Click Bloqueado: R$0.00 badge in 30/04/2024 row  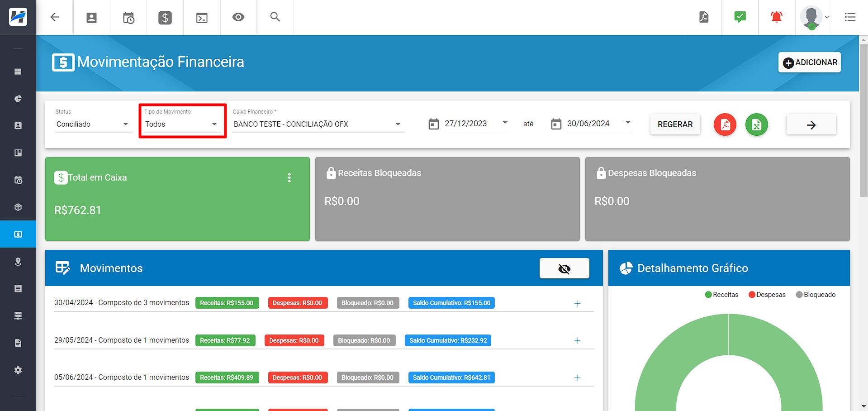(368, 303)
